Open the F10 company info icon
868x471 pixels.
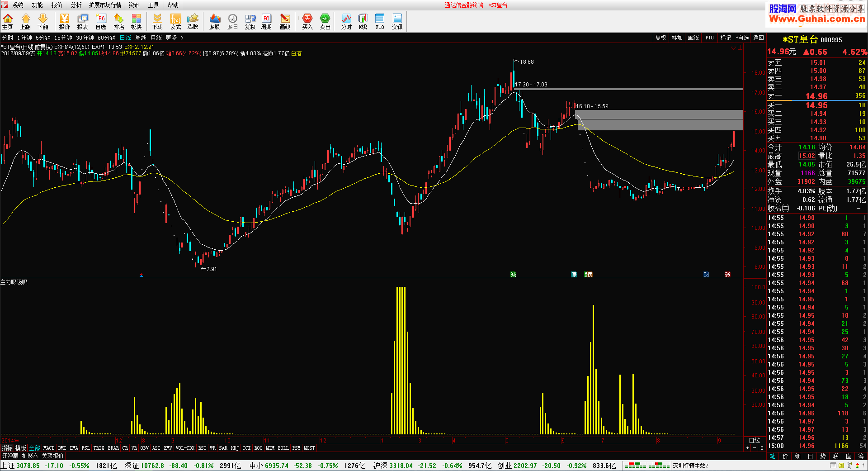[380, 21]
